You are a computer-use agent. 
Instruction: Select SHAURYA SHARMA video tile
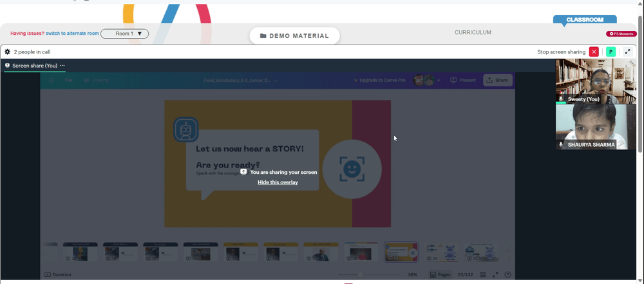tap(596, 127)
